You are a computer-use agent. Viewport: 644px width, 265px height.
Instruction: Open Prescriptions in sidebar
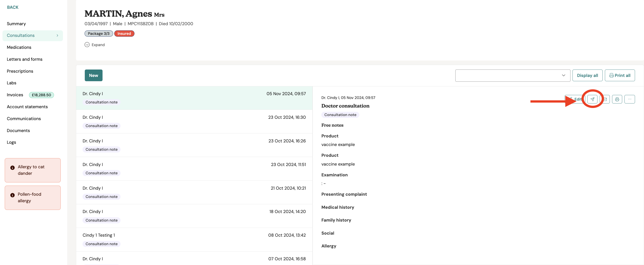click(20, 71)
